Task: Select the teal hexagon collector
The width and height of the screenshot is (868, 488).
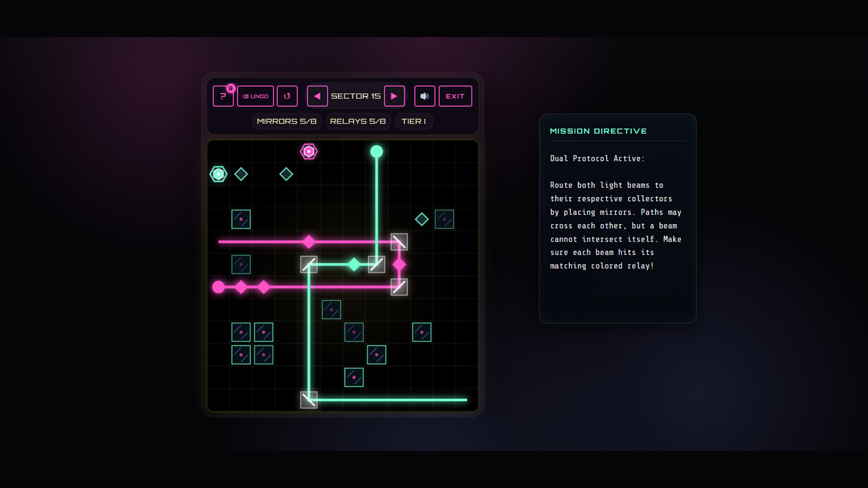Action: coord(218,174)
